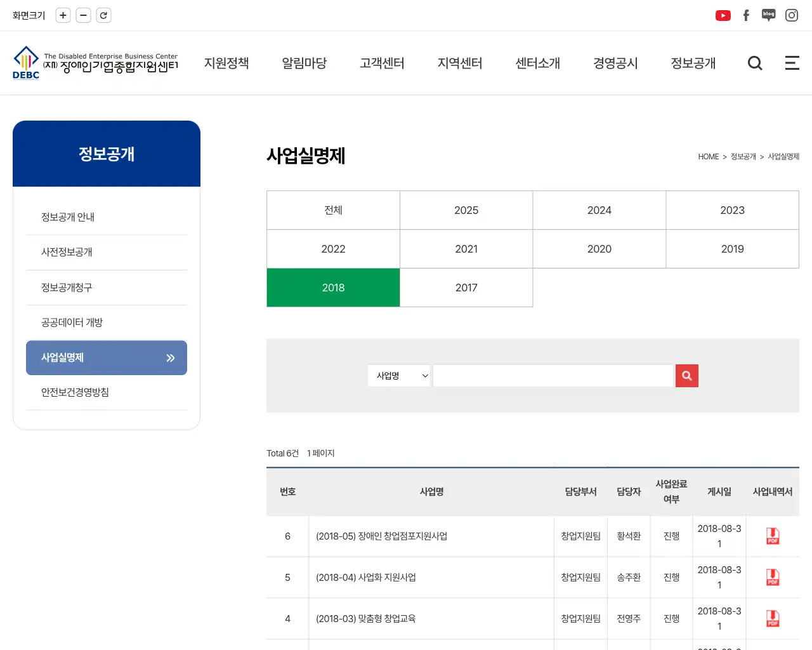Select the 2017 year tab
The height and width of the screenshot is (650, 812).
click(466, 288)
